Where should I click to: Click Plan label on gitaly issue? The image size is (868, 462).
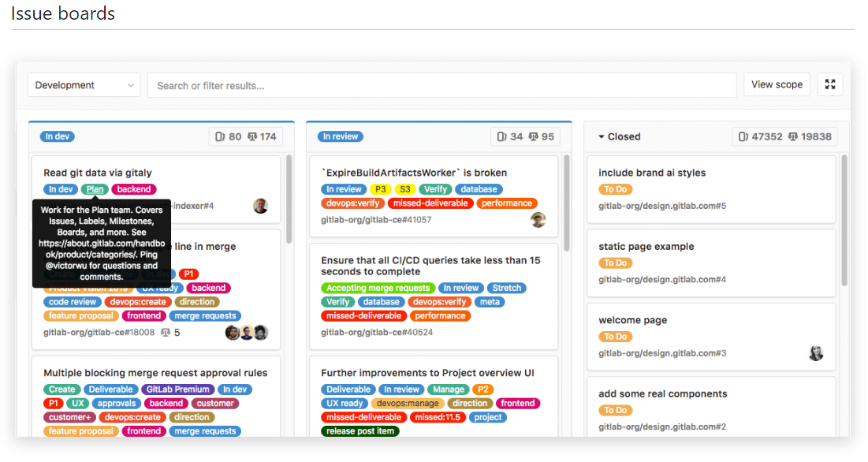(95, 189)
